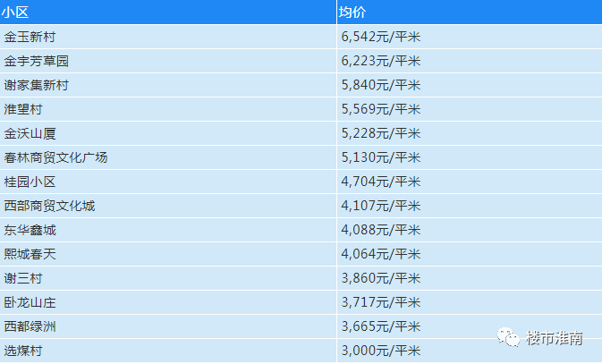Click the 桂园小区 row label

[30, 182]
